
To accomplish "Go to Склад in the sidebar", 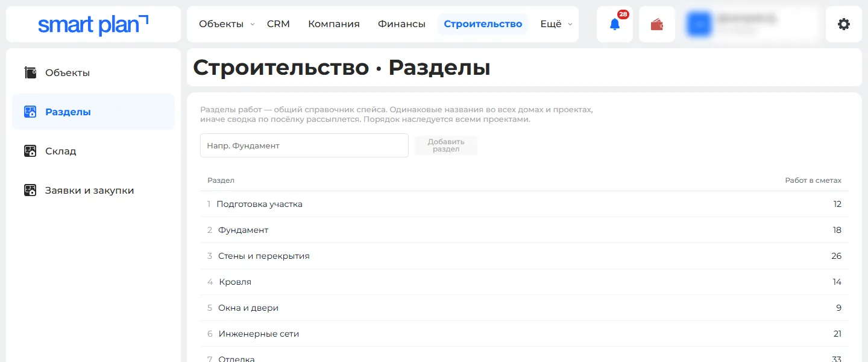I will click(x=93, y=151).
